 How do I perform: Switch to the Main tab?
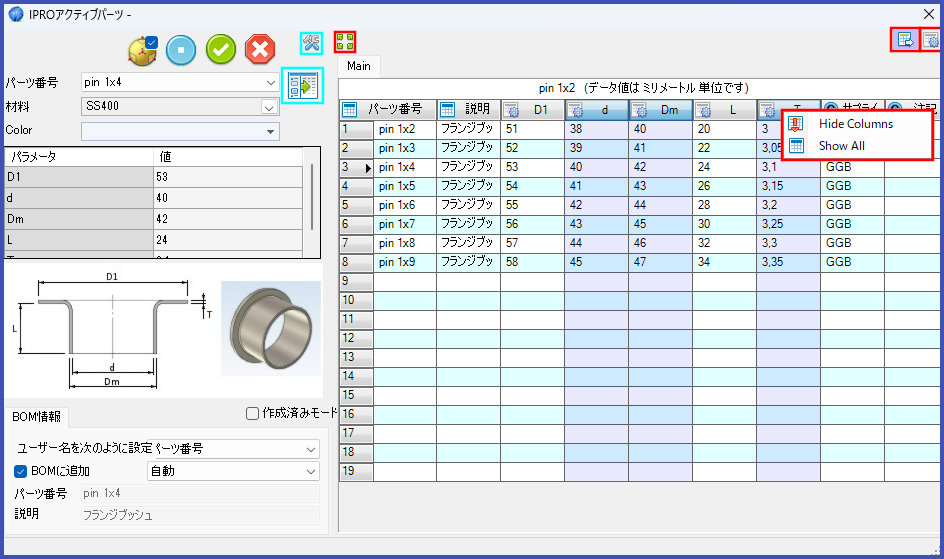pos(359,66)
